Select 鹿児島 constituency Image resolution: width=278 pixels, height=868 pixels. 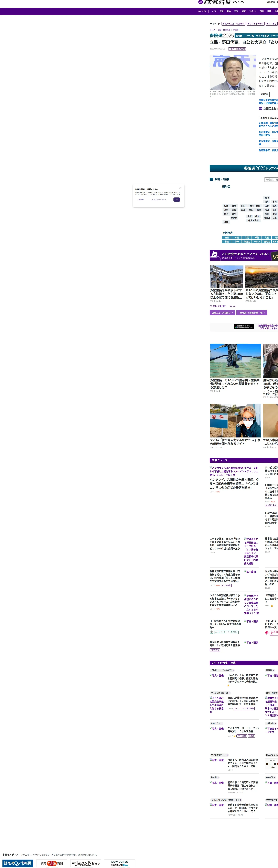[x=234, y=218]
